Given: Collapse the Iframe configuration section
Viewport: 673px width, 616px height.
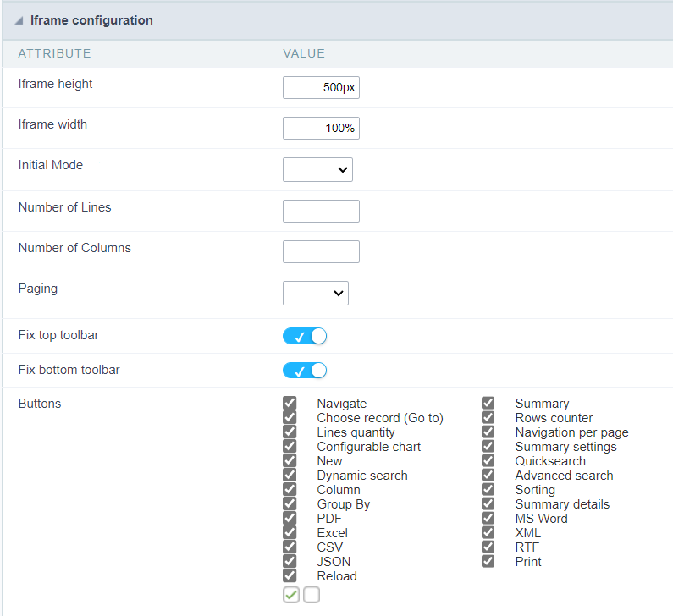Looking at the screenshot, I should (x=19, y=20).
